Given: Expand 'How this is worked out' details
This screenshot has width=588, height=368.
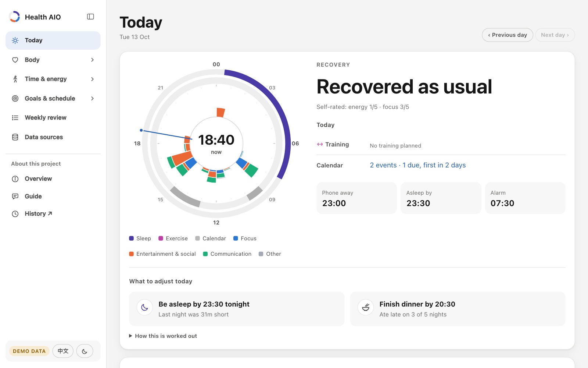Looking at the screenshot, I should pyautogui.click(x=163, y=336).
